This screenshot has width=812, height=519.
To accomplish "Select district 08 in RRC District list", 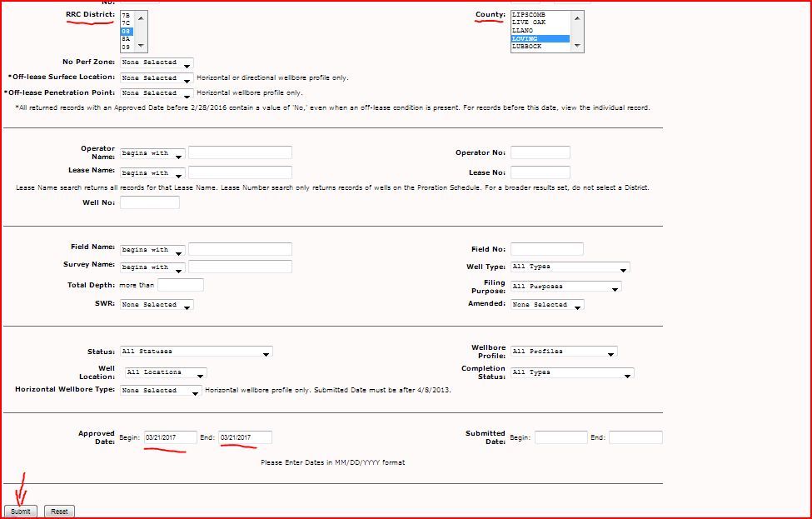I will point(127,32).
